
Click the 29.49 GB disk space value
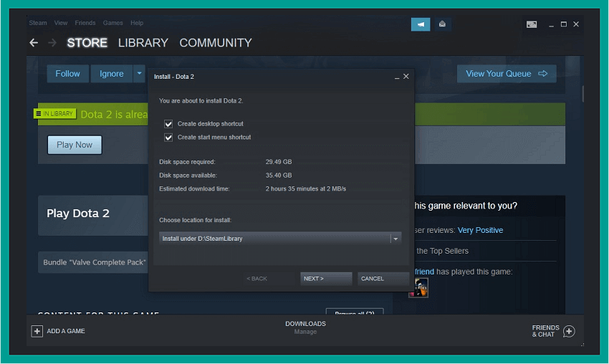(x=279, y=162)
